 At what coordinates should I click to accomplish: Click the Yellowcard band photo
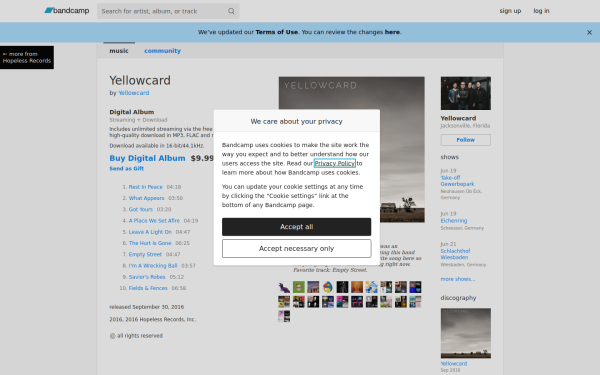point(466,93)
